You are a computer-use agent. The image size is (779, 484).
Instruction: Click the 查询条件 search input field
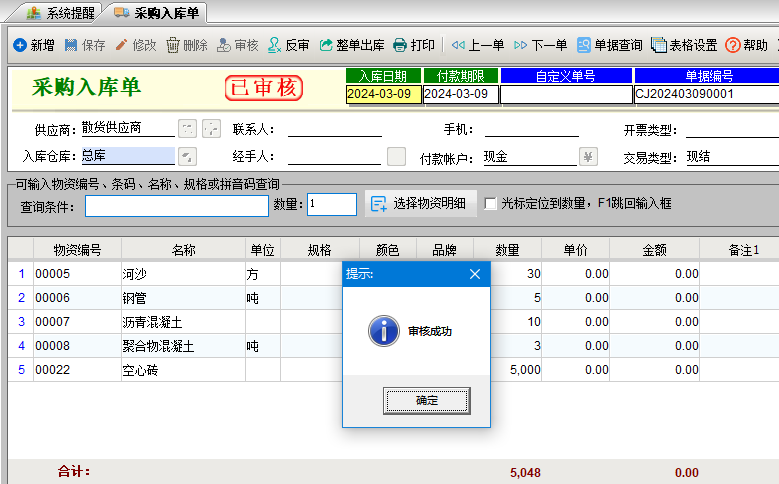pyautogui.click(x=177, y=205)
